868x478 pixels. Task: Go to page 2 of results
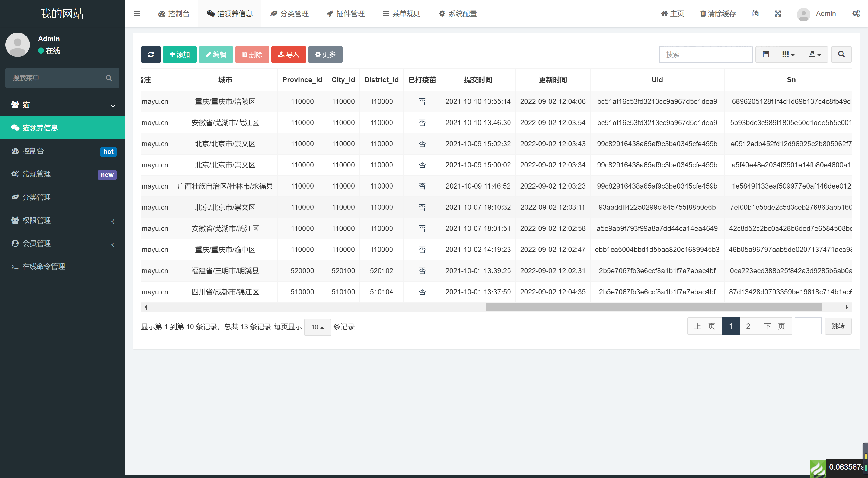(x=748, y=326)
